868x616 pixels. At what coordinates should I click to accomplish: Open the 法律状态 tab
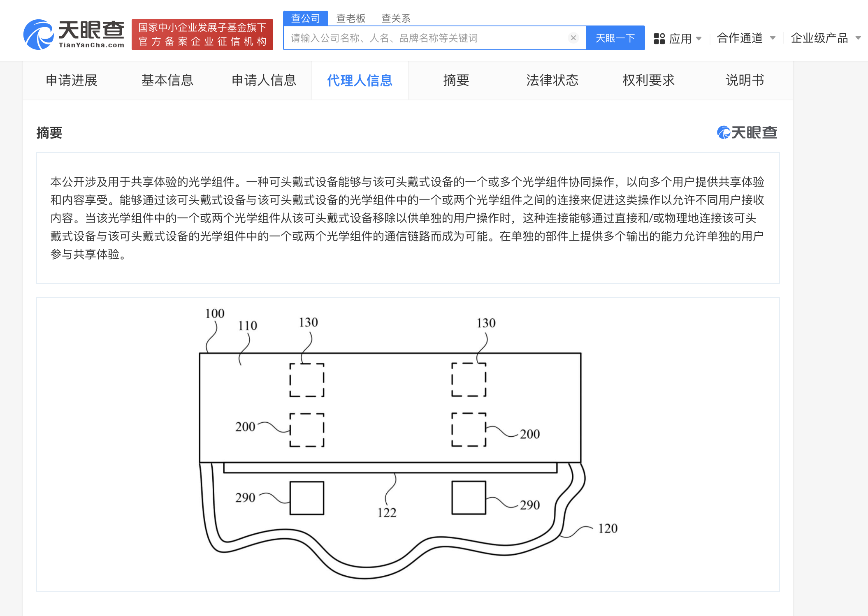click(552, 80)
